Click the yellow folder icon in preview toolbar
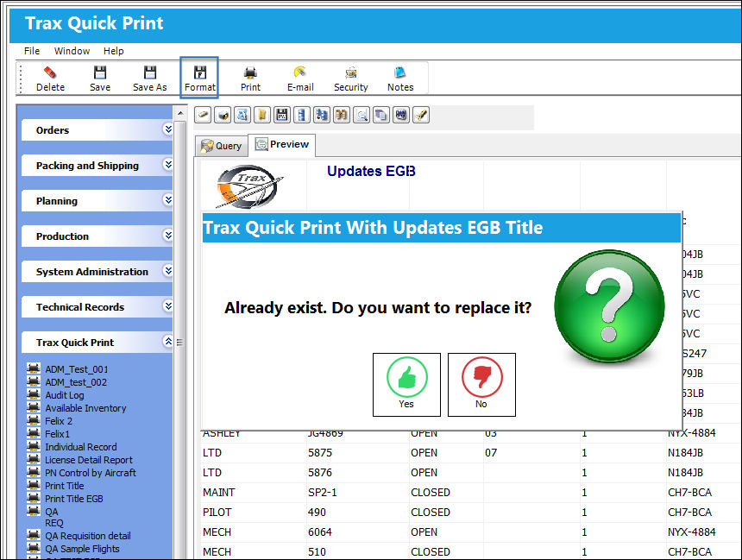 pos(262,115)
